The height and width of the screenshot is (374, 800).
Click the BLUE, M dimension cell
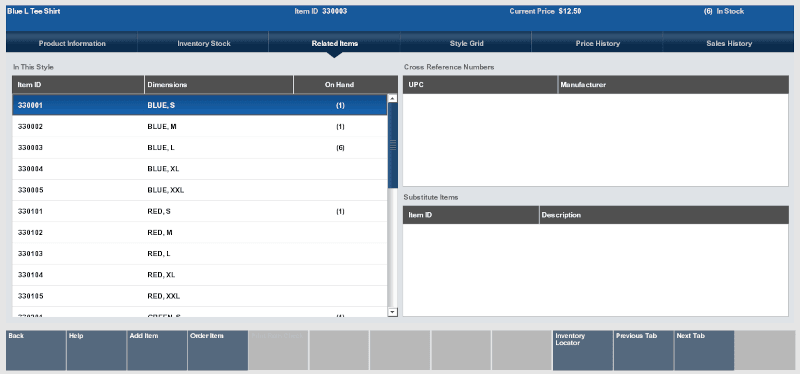click(x=162, y=127)
